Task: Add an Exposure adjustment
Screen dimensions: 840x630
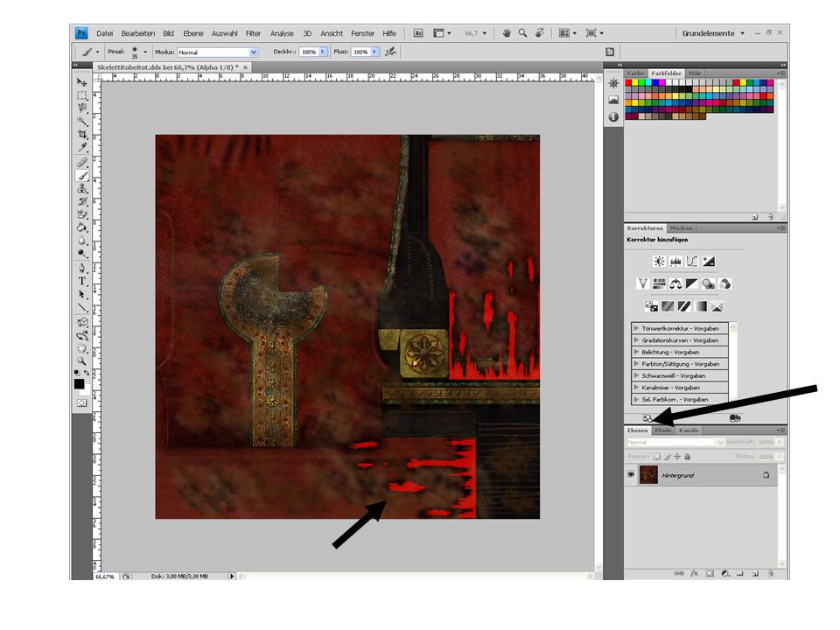Action: (709, 262)
